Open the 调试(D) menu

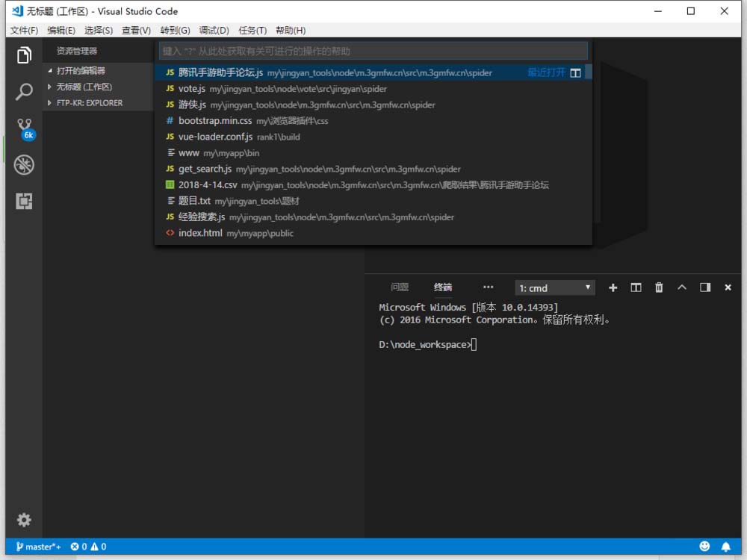point(214,31)
